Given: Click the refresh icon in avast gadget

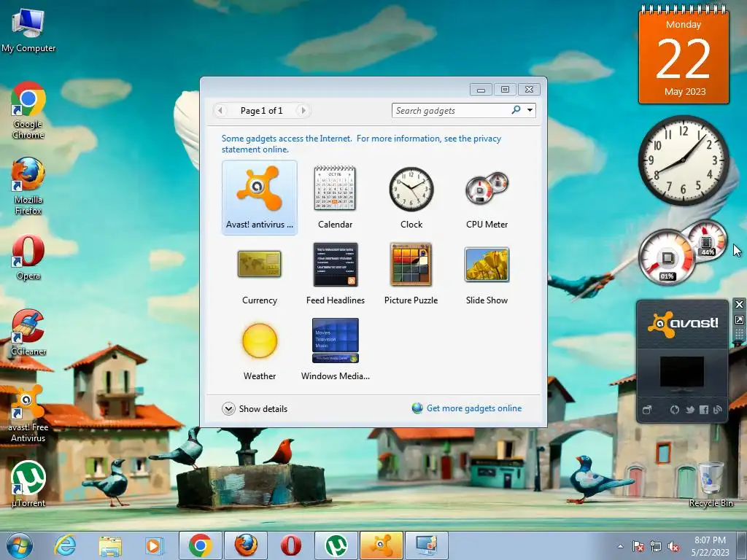Looking at the screenshot, I should [675, 410].
